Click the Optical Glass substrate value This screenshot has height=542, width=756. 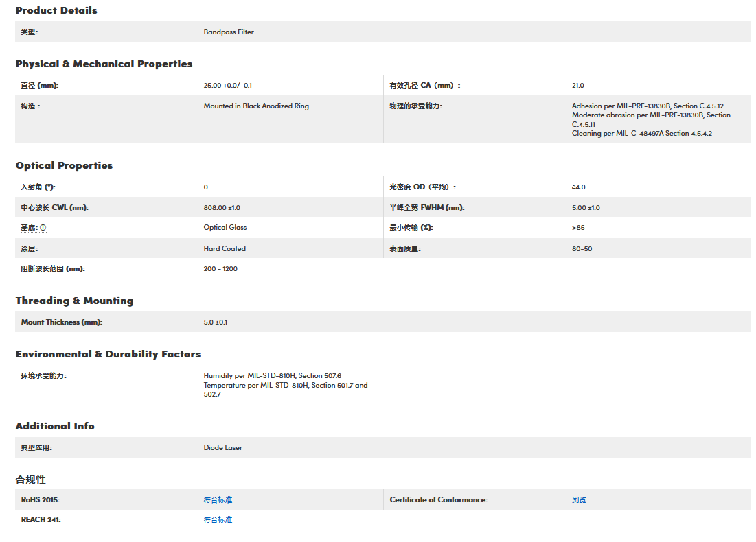coord(225,227)
